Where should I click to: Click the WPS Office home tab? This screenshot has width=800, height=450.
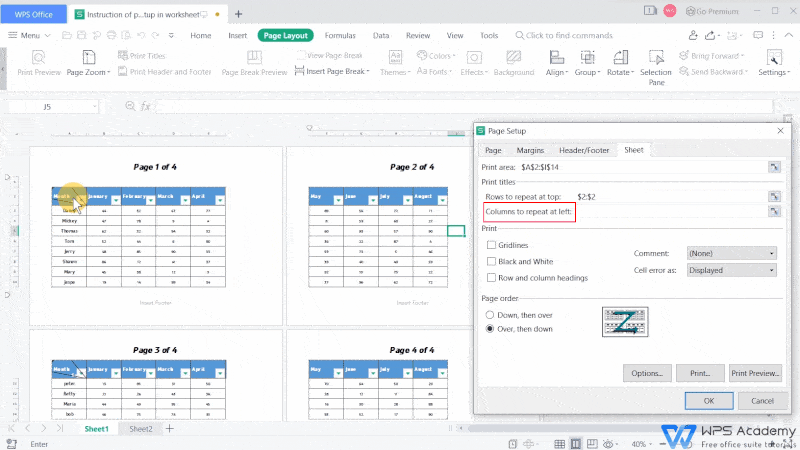tap(34, 14)
